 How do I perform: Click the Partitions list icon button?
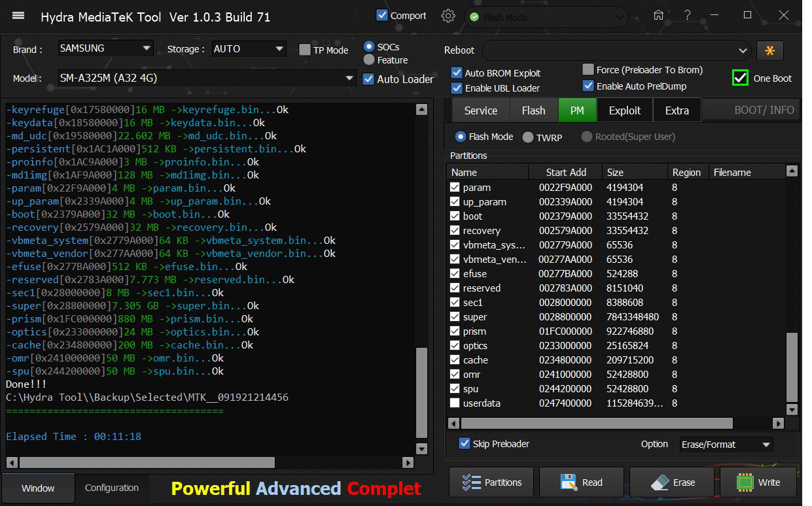pos(491,482)
